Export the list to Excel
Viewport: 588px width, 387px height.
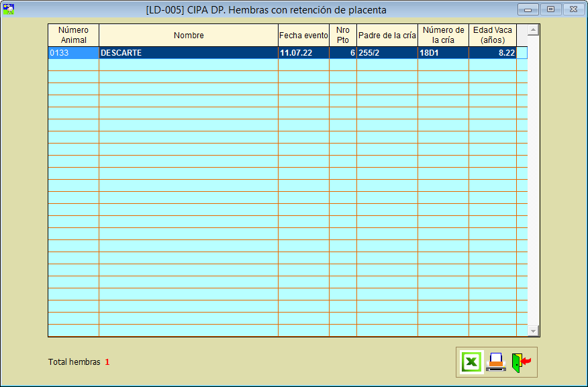coord(472,362)
